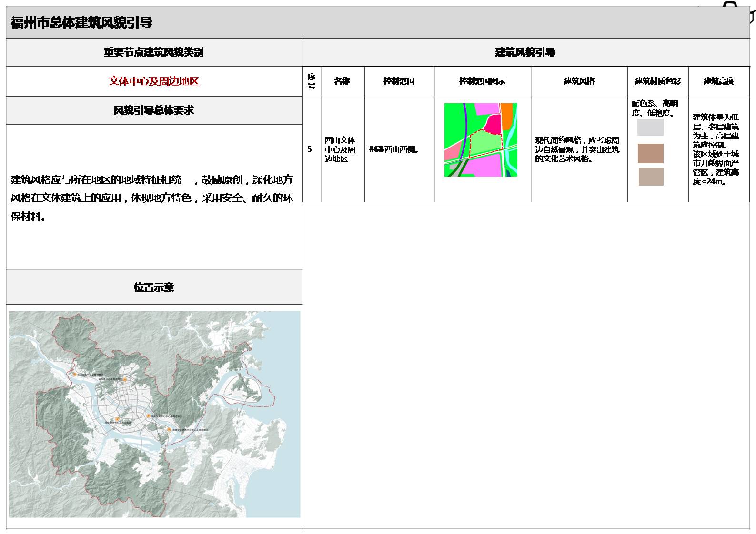Screen dimensions: 756x534
Task: Click the 风貌引导总体要求 heading
Action: pyautogui.click(x=154, y=110)
